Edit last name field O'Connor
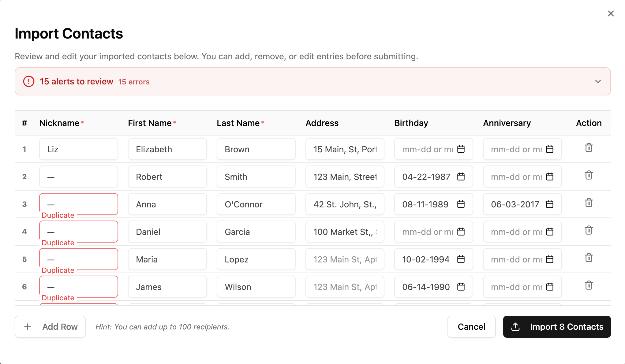 click(256, 204)
